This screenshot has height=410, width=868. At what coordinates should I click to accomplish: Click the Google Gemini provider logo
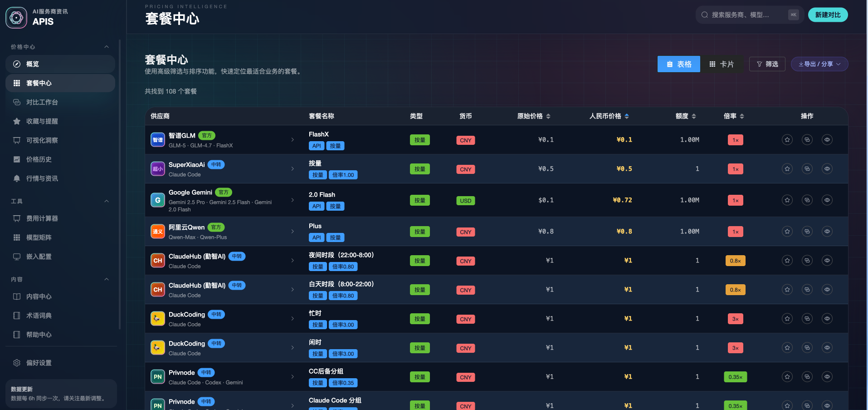click(157, 200)
